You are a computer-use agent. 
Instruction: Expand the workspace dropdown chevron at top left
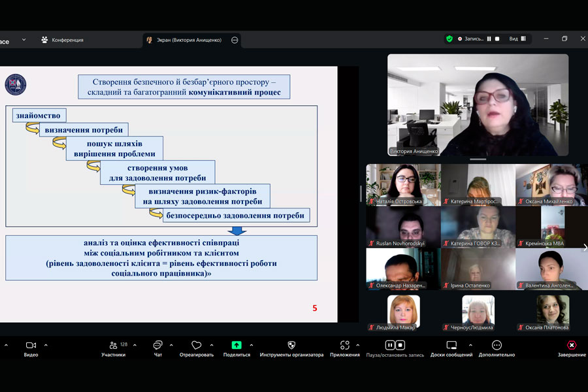coord(24,39)
